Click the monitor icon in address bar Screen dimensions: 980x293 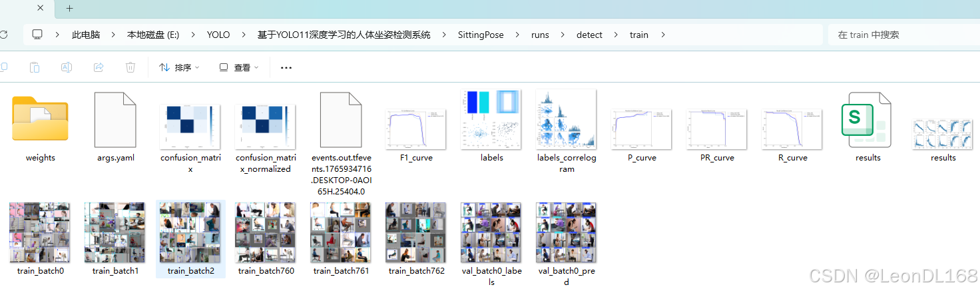(37, 35)
